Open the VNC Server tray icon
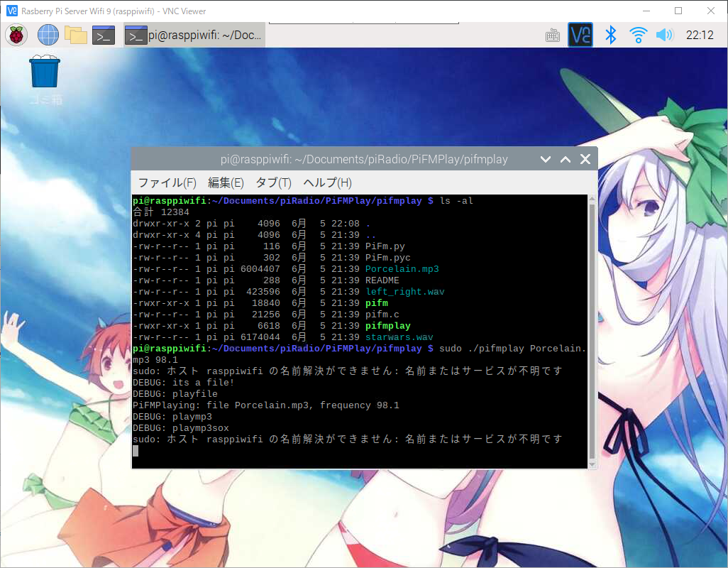 (x=580, y=35)
